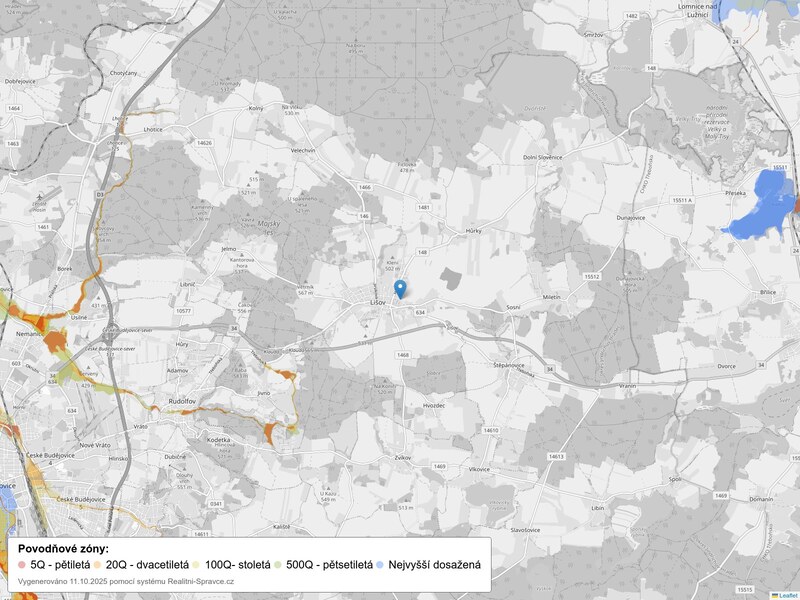The image size is (800, 600).
Task: Click the Nejvyšší dosažená blue legend dot
Action: tap(380, 565)
